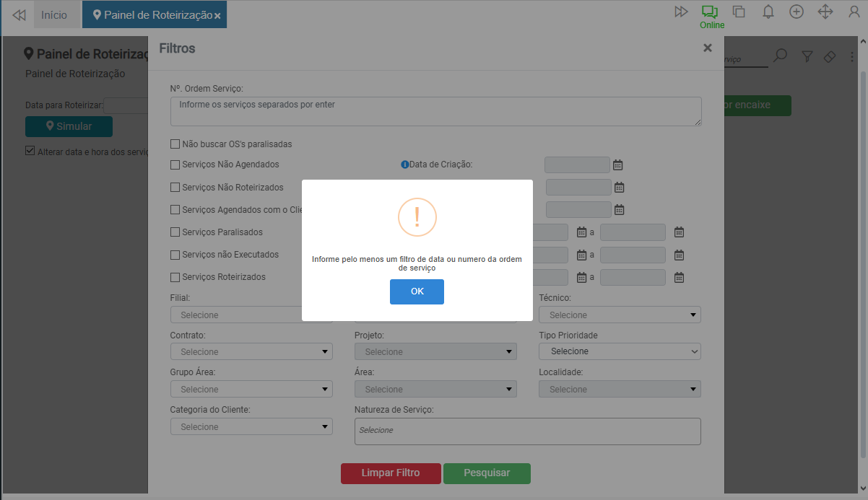This screenshot has width=868, height=500.
Task: Open the Técnico dropdown
Action: pyautogui.click(x=620, y=315)
